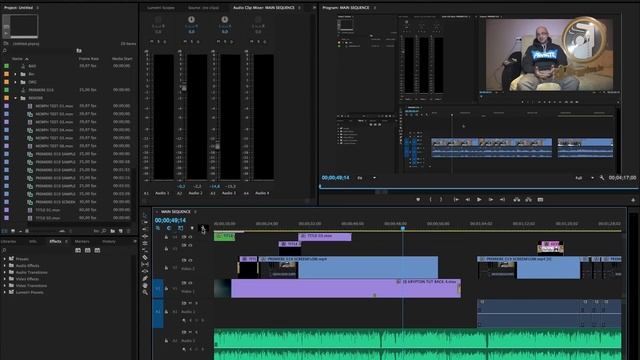
Task: Click the Lift button in Program monitor
Action: pyautogui.click(x=517, y=200)
